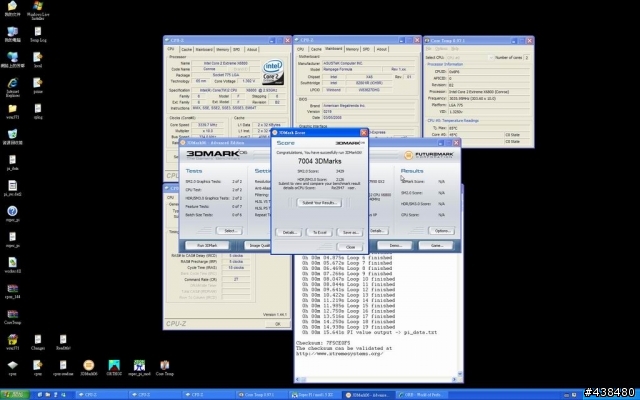Click Super PI horizontal scrollbar right arrow
The height and width of the screenshot is (400, 640).
coord(454,380)
